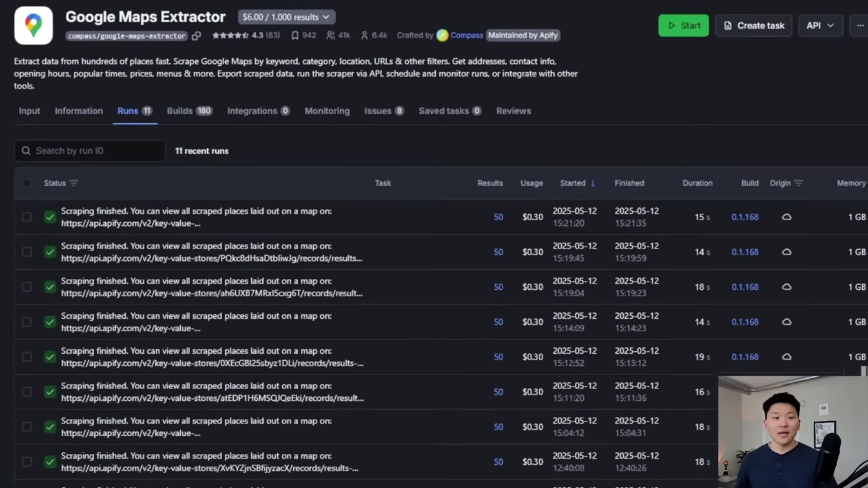Switch to the Issues tab
This screenshot has width=868, height=488.
point(384,111)
